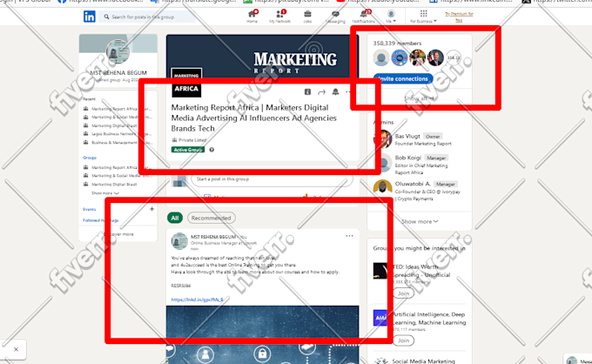Click the Events link in sidebar
The width and height of the screenshot is (592, 364).
[90, 209]
